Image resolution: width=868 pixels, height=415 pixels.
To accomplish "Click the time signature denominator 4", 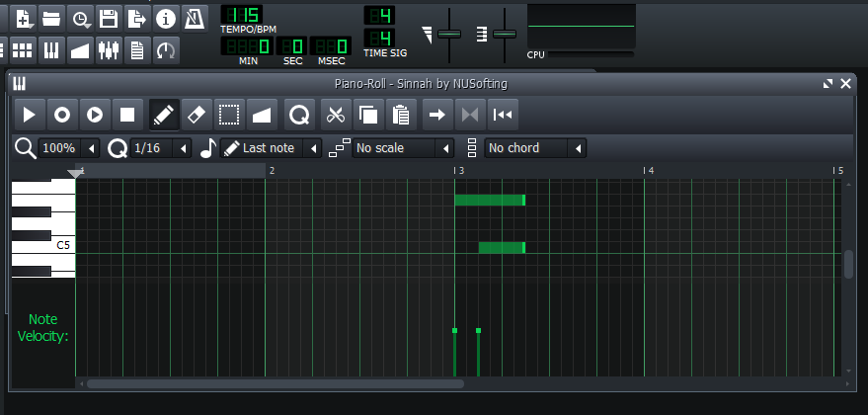I will (379, 38).
